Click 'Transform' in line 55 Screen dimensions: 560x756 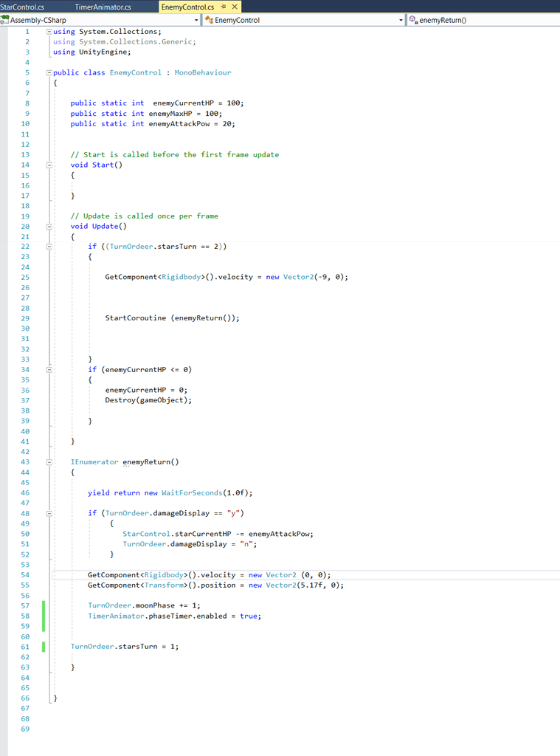click(164, 585)
